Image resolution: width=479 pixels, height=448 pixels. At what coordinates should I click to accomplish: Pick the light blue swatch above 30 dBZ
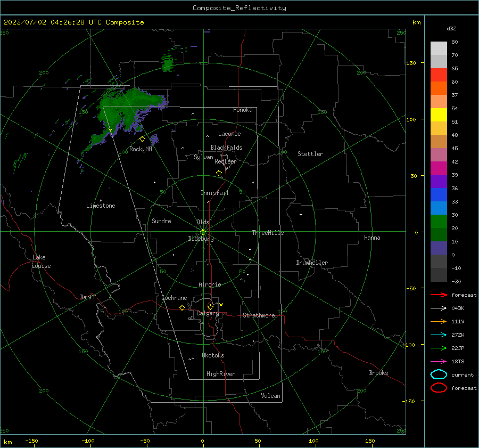click(439, 208)
